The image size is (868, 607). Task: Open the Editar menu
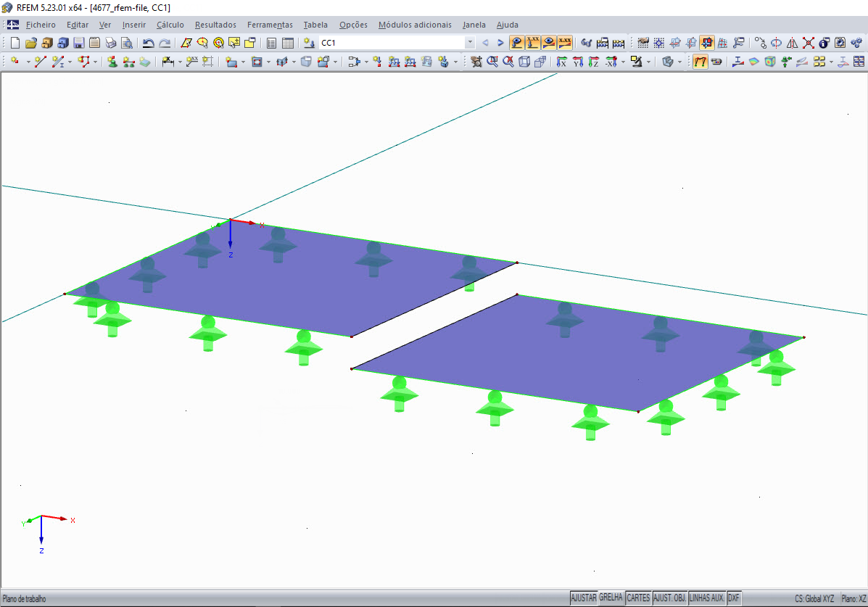78,25
